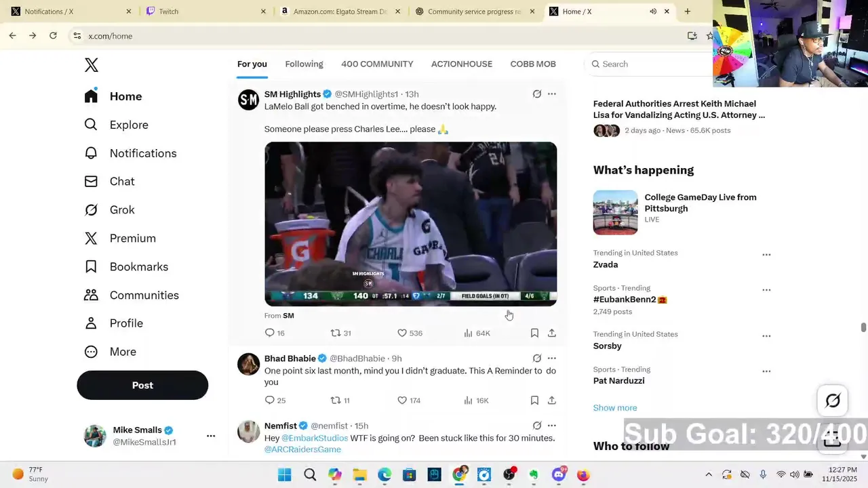Viewport: 868px width, 488px height.
Task: Click Grok icon on Nemfist post
Action: point(537,426)
